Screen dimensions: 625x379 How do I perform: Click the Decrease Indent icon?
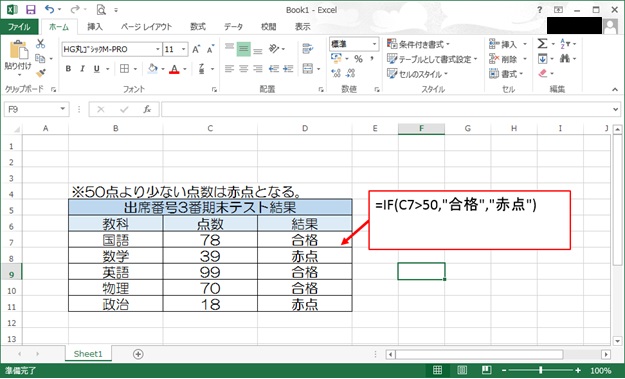pyautogui.click(x=274, y=69)
